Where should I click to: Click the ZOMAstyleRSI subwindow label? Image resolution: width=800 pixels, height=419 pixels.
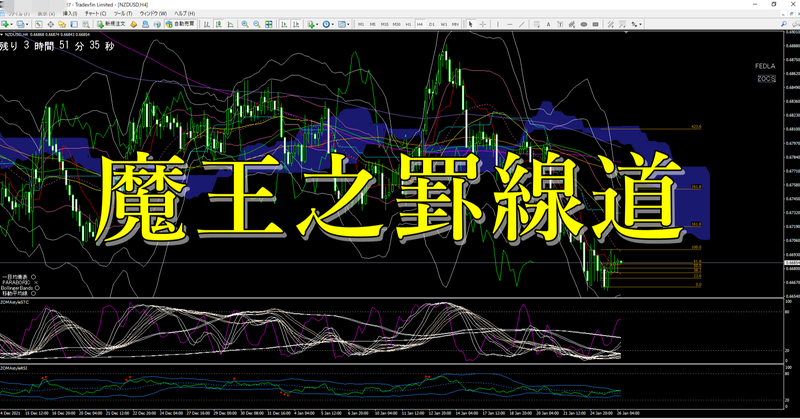point(14,367)
